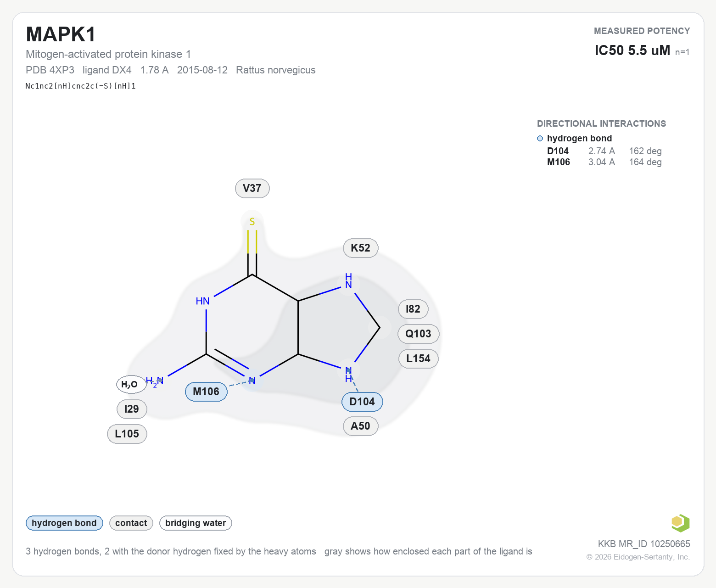Image resolution: width=716 pixels, height=588 pixels.
Task: Click the KKB MR_ID 10250665 text
Action: (x=644, y=544)
